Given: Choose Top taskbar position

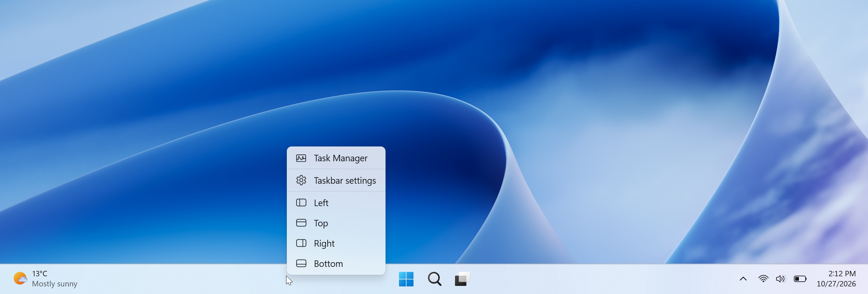Looking at the screenshot, I should (x=336, y=223).
